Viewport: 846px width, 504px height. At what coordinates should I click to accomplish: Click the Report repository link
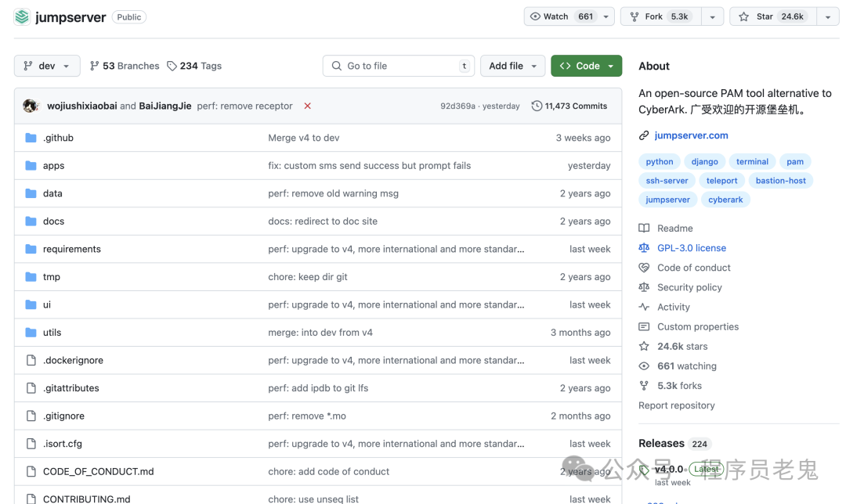coord(677,405)
